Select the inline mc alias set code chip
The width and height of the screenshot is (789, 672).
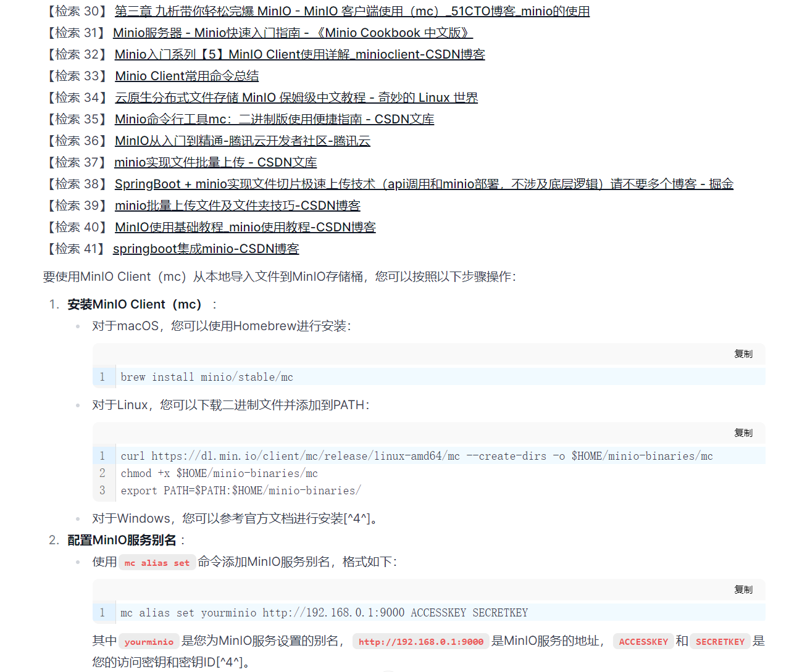click(x=157, y=562)
